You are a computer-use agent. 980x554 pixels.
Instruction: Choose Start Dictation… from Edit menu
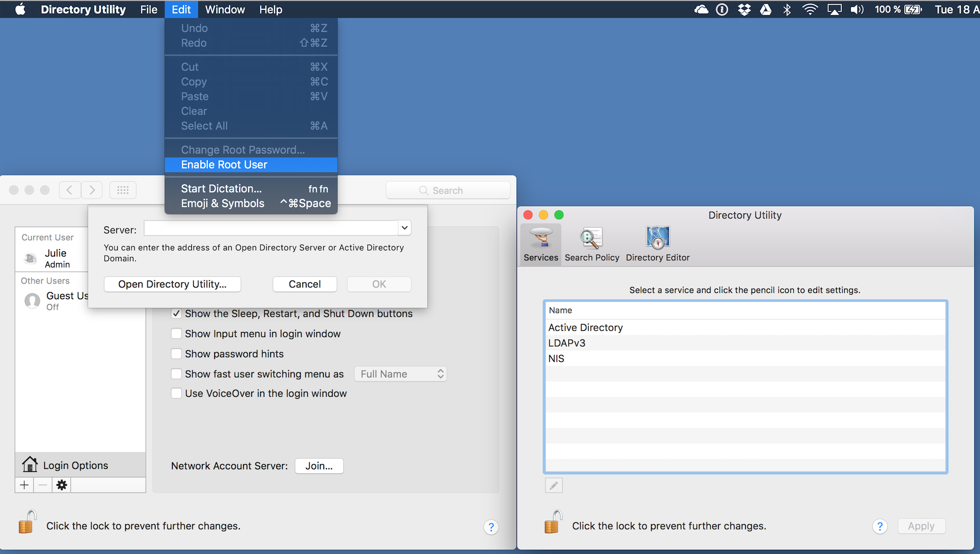(251, 189)
